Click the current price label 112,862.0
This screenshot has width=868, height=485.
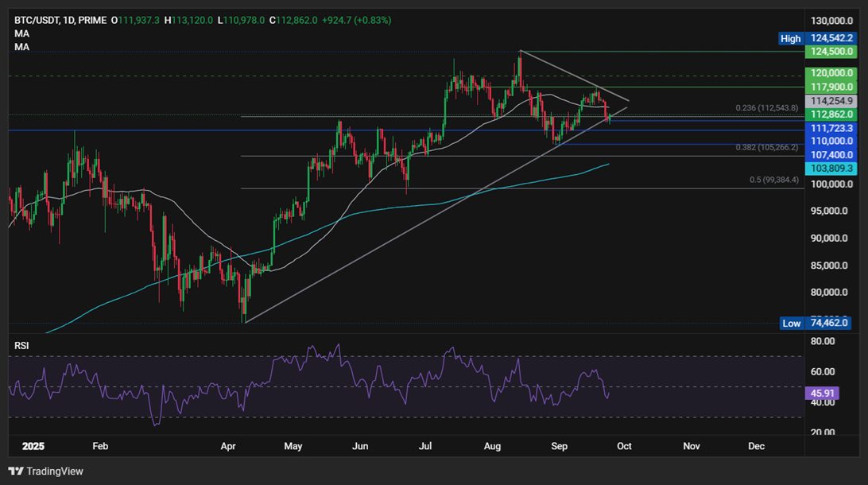[x=831, y=114]
